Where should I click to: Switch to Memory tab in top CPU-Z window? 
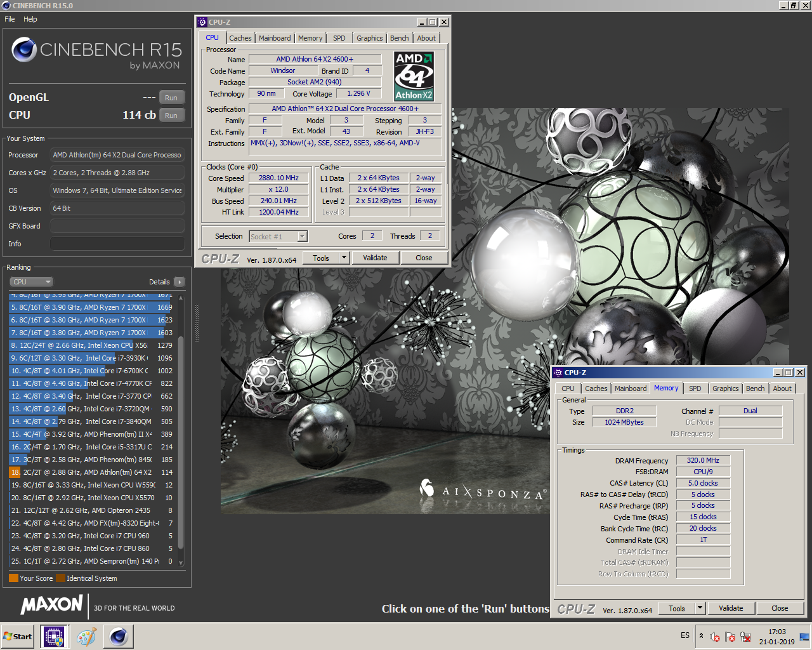pos(310,38)
